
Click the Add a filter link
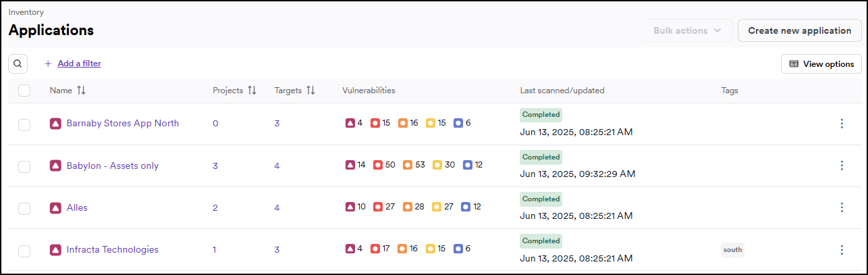click(x=79, y=64)
